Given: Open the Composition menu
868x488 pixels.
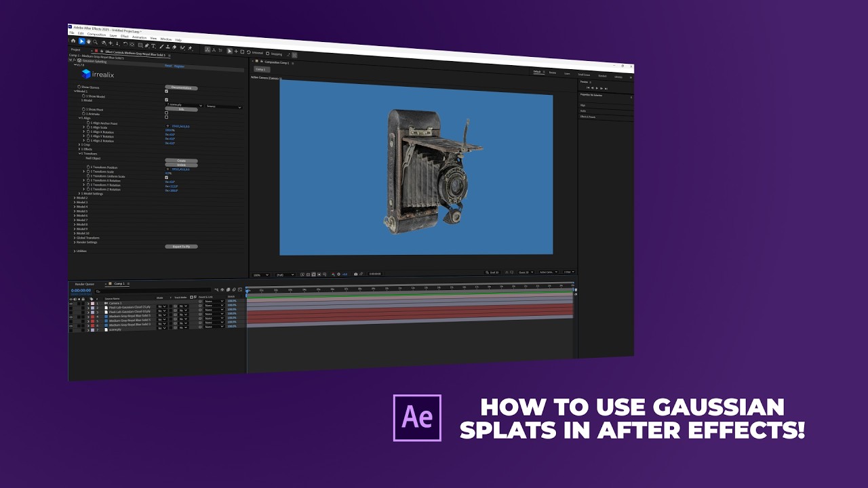Looking at the screenshot, I should (x=96, y=35).
